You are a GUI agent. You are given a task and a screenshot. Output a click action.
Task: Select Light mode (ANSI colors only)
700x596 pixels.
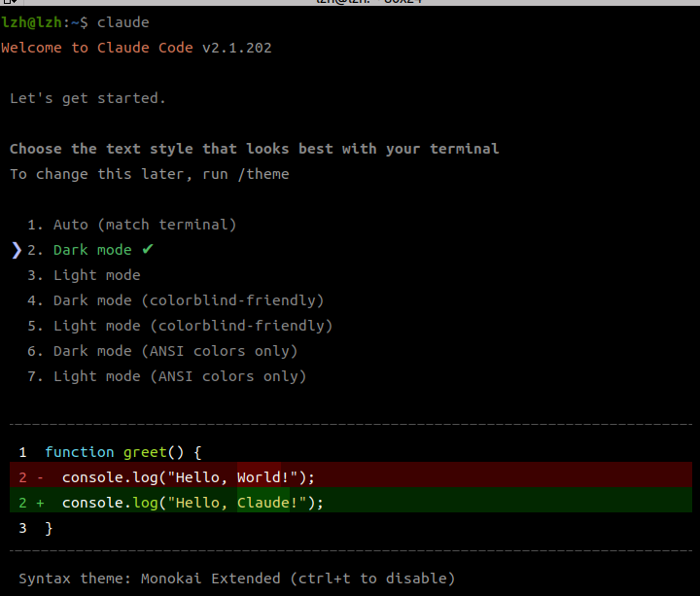click(167, 376)
